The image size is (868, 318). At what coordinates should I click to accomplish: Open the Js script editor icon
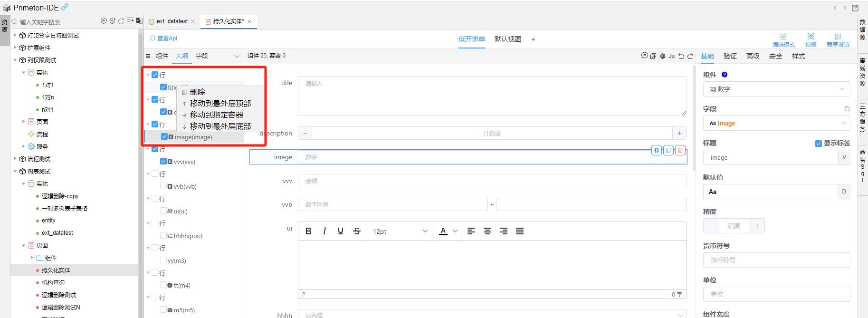(672, 56)
